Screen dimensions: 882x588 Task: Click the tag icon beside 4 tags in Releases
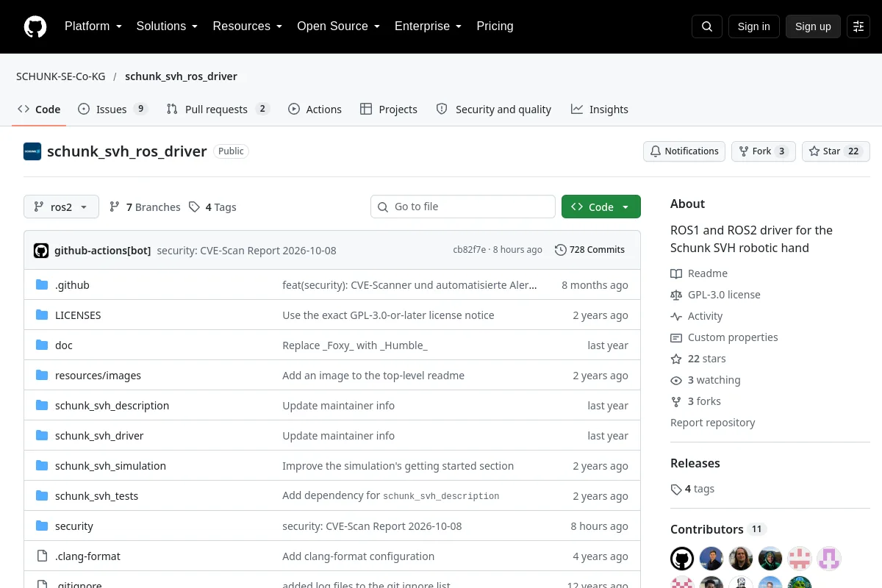point(676,489)
